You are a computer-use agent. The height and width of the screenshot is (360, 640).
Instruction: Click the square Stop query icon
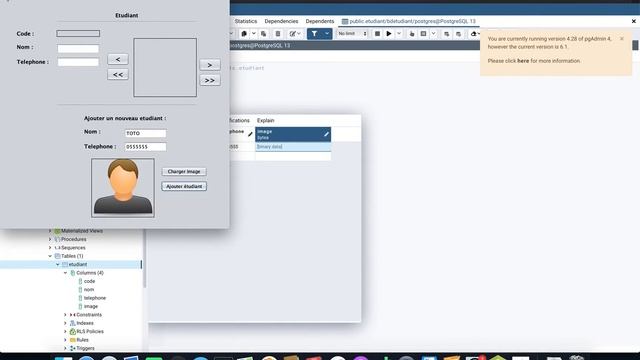pos(377,34)
